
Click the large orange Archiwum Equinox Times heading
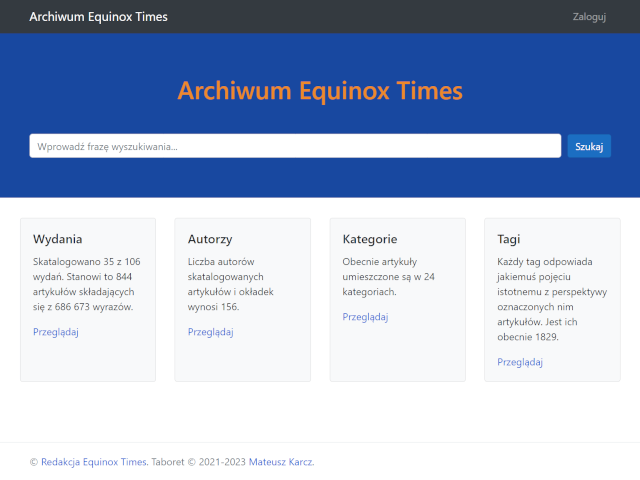[x=320, y=90]
